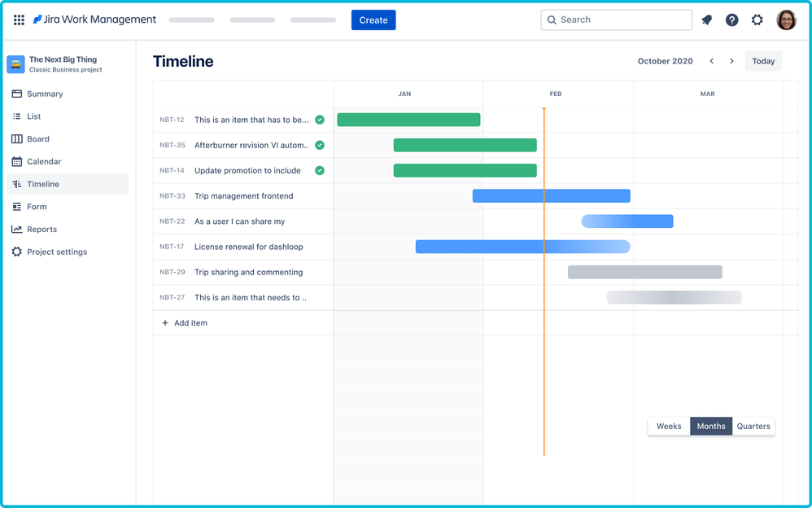Open notification settings via the gear icon

[x=758, y=20]
